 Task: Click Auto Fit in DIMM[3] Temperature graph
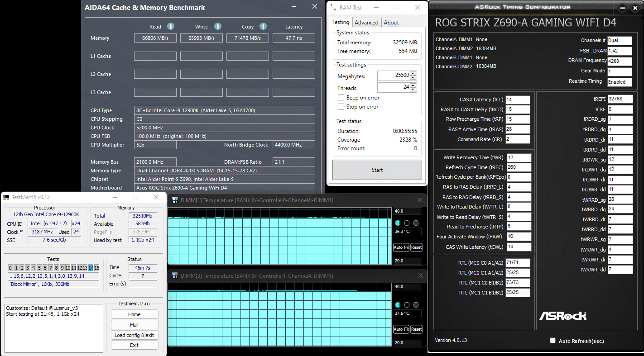(401, 329)
